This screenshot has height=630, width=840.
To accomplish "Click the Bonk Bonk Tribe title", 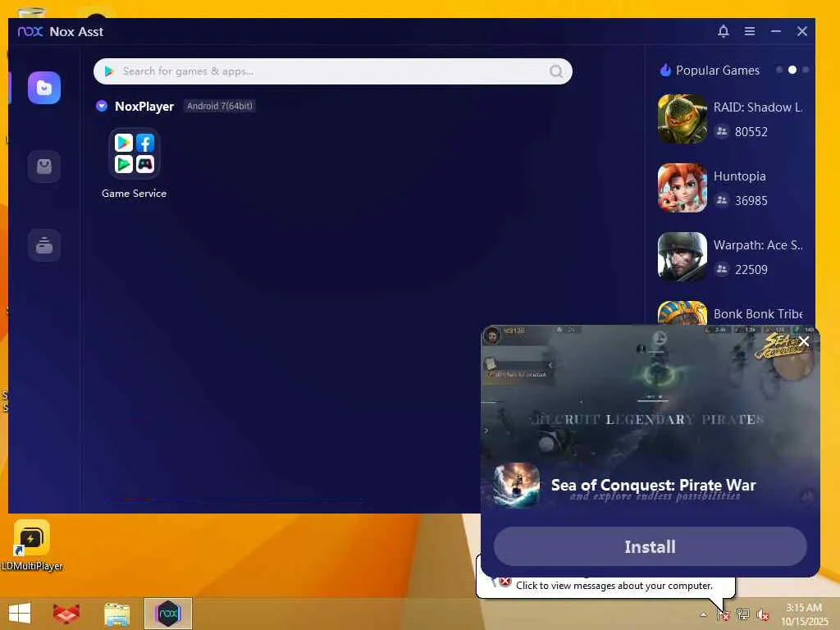I will [x=757, y=314].
